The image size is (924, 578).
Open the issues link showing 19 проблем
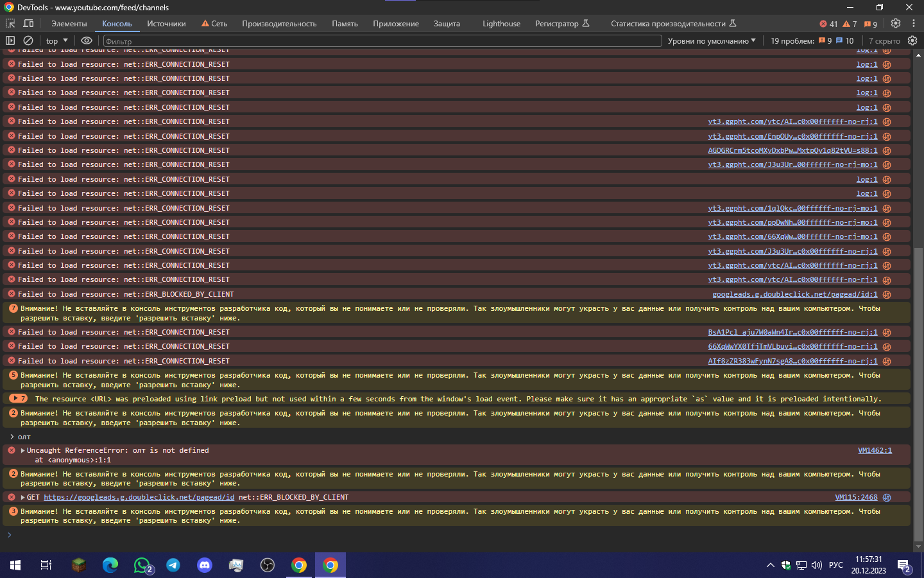[x=812, y=40]
